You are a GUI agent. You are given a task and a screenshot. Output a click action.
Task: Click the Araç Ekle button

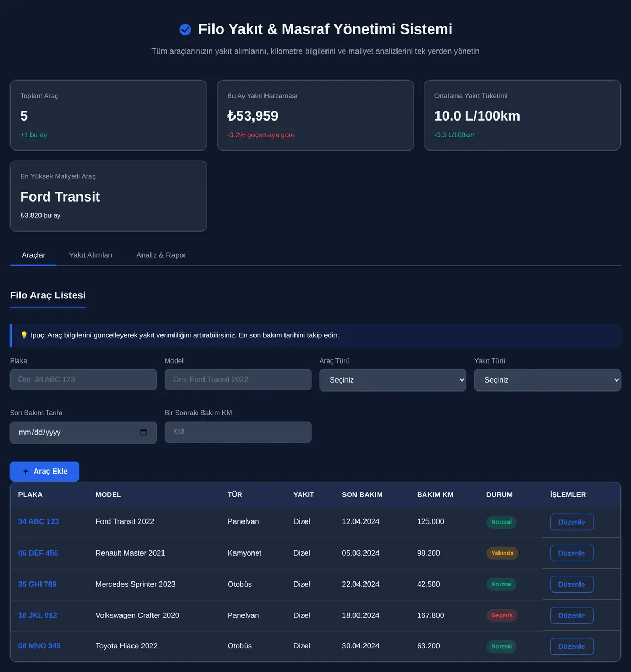pos(45,472)
